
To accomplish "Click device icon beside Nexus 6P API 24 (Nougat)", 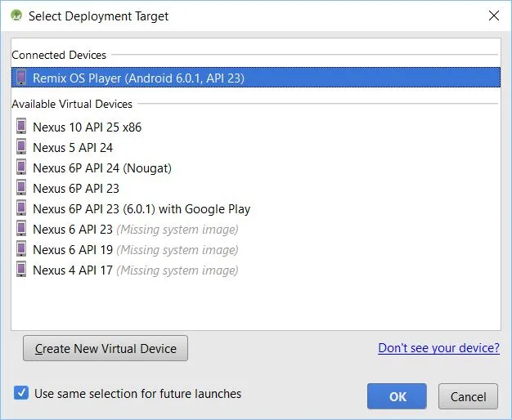I will tap(21, 168).
